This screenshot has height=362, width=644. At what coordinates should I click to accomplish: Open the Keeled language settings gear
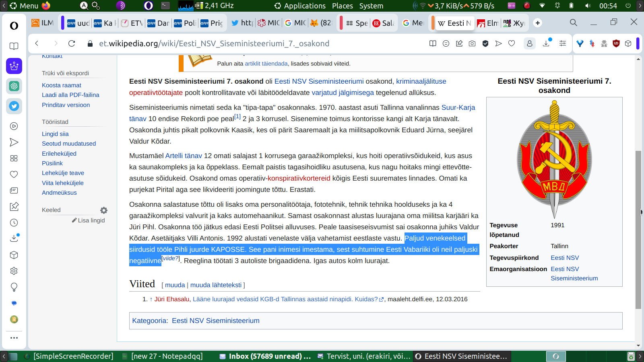pyautogui.click(x=104, y=210)
